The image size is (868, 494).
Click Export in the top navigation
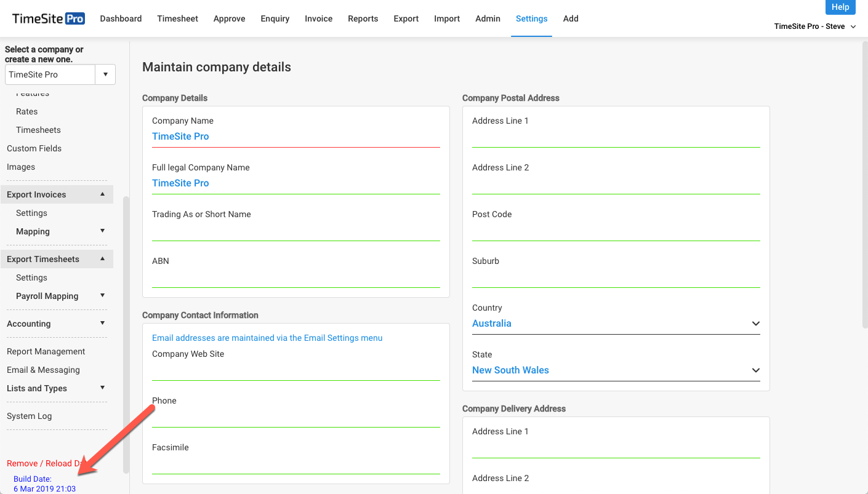pyautogui.click(x=406, y=18)
